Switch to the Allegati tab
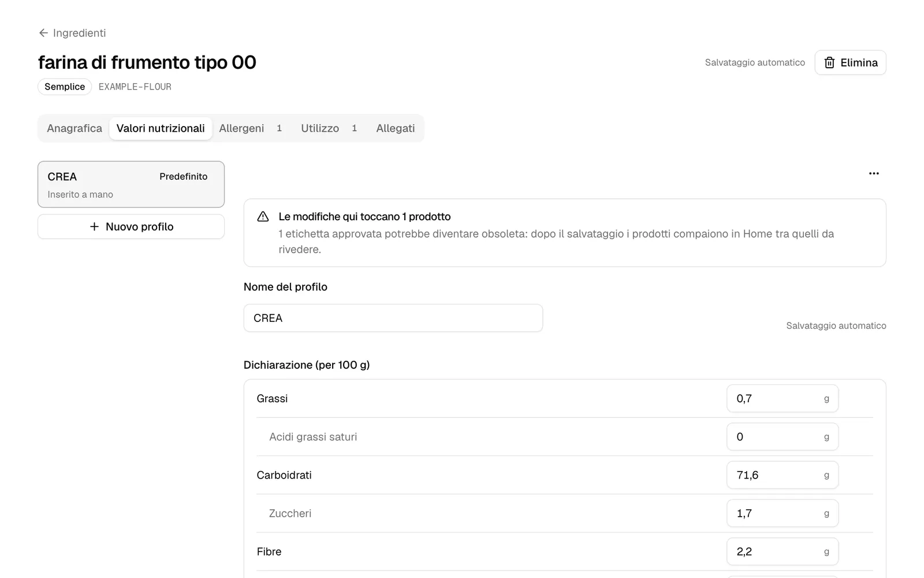The height and width of the screenshot is (578, 924). [x=396, y=128]
